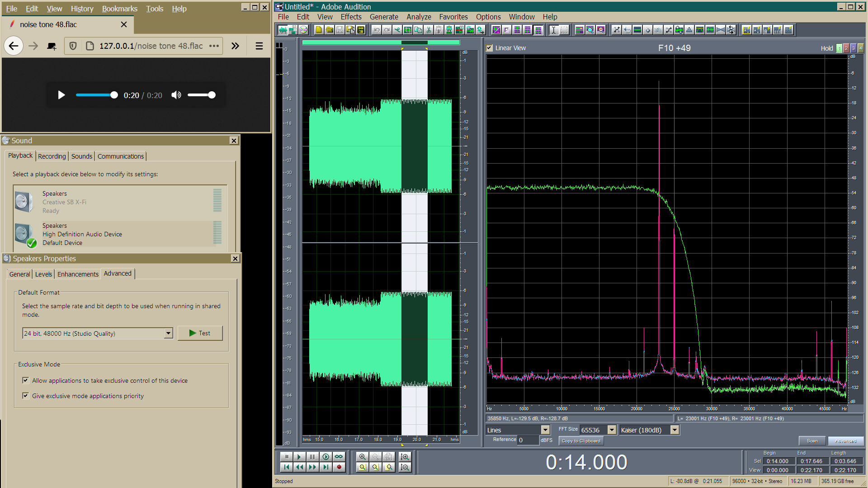868x488 pixels.
Task: Open the Generate menu in Audition
Action: point(384,17)
